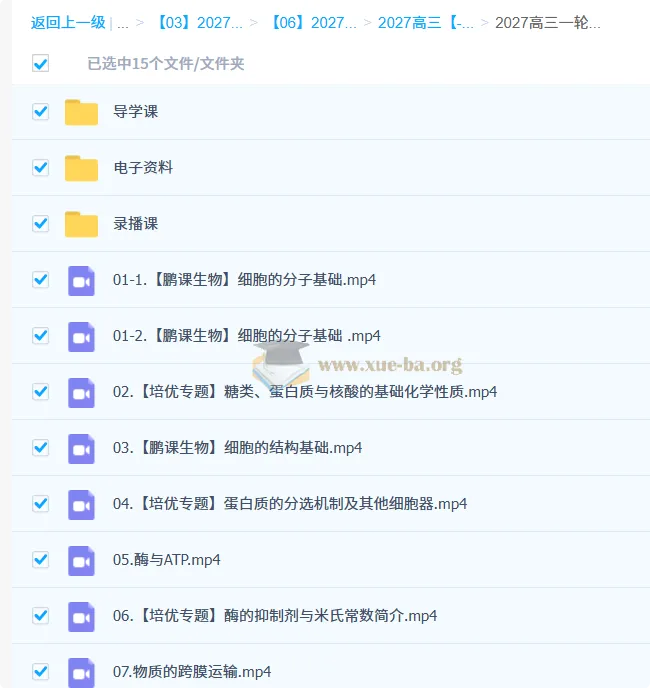Image resolution: width=650 pixels, height=688 pixels.
Task: Open the file 05.酶与ATP.mp4
Action: [167, 559]
